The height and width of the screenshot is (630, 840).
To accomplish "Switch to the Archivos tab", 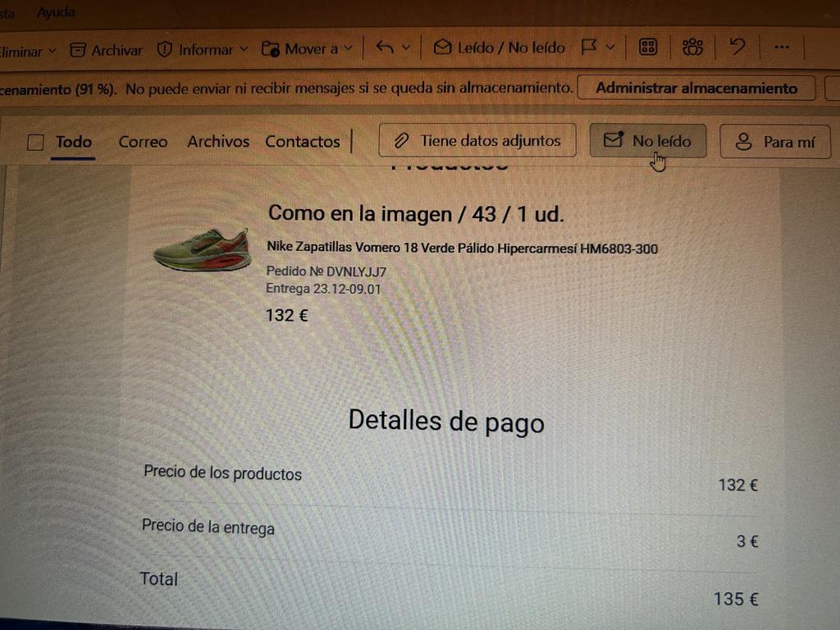I will [218, 141].
